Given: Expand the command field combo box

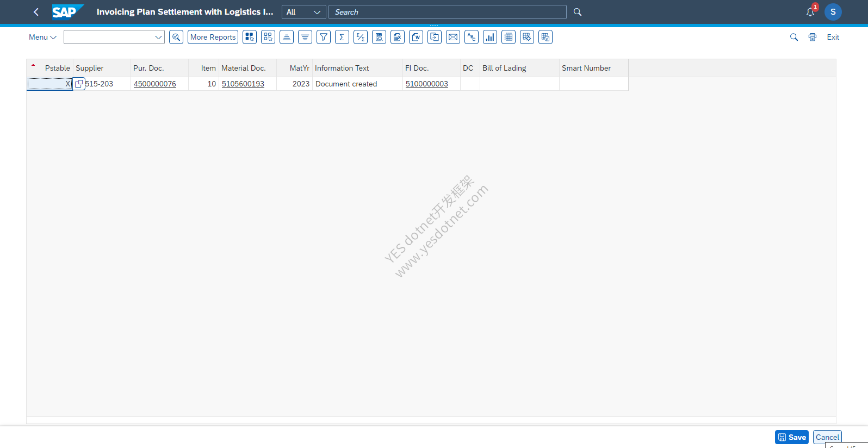Looking at the screenshot, I should 158,37.
